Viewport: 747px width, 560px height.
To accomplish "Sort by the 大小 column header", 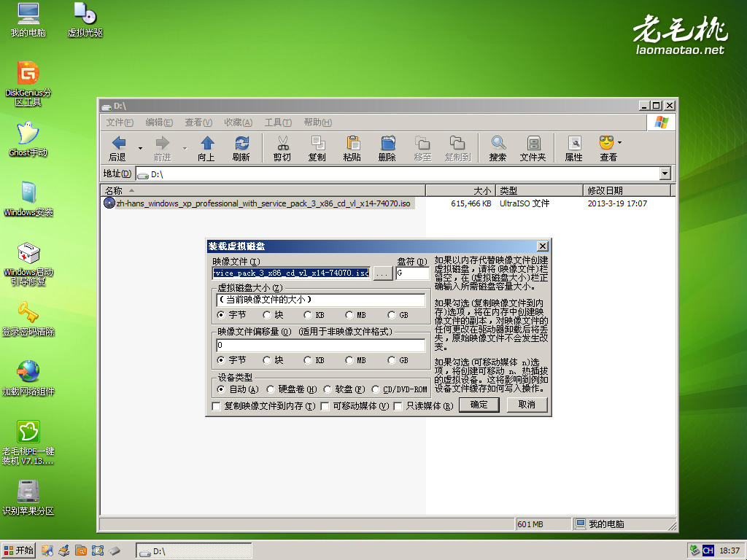I will coord(460,190).
